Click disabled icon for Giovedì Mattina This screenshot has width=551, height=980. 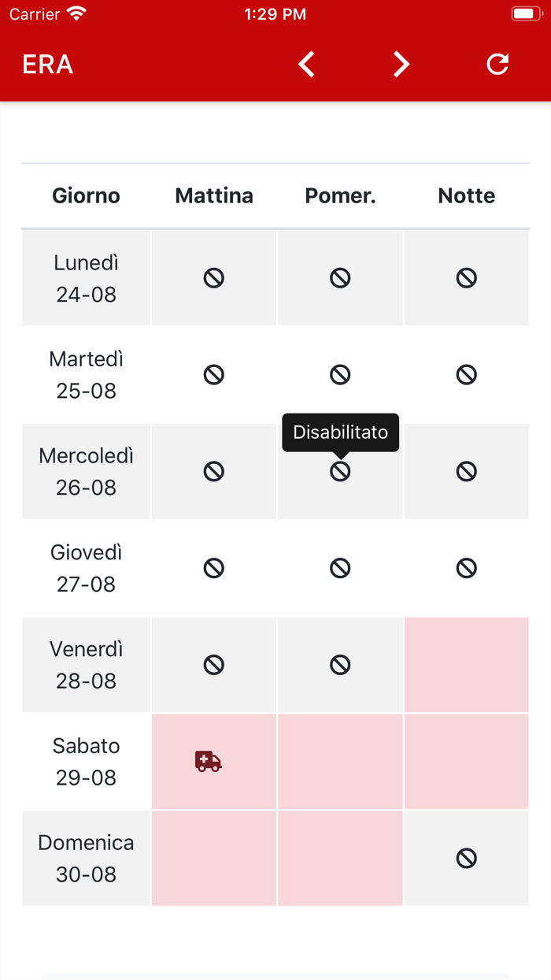click(214, 568)
